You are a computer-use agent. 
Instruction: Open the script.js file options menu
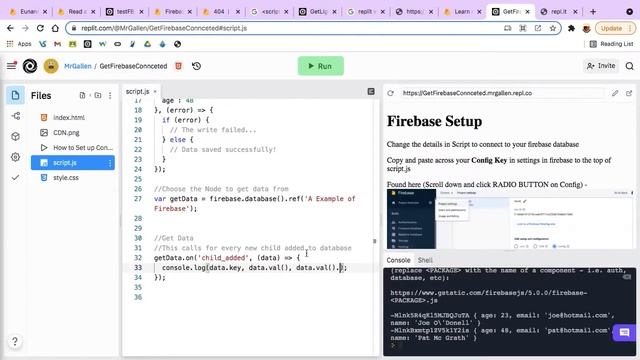(x=110, y=163)
